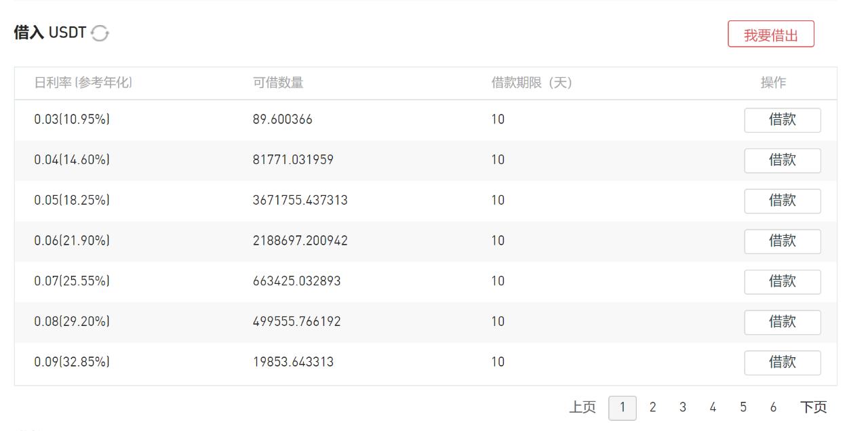Click the 可借数量 column header
This screenshot has width=868, height=431.
(x=278, y=83)
